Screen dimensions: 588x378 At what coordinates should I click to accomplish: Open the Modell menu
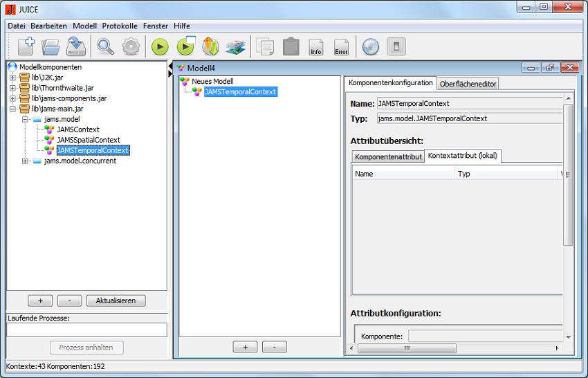pos(84,26)
